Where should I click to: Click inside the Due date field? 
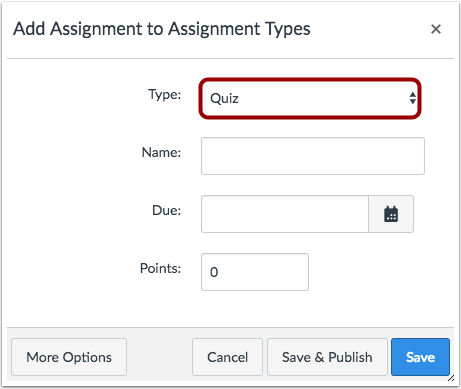click(x=285, y=214)
